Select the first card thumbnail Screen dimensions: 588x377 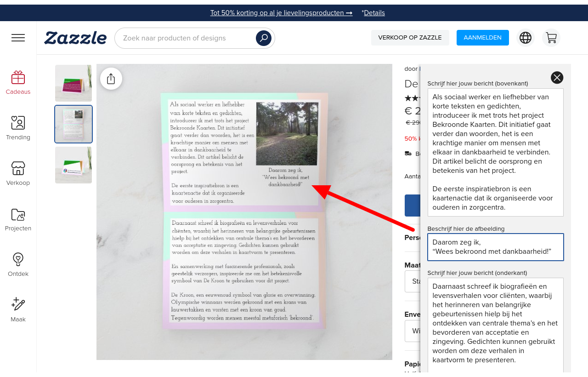click(x=73, y=83)
